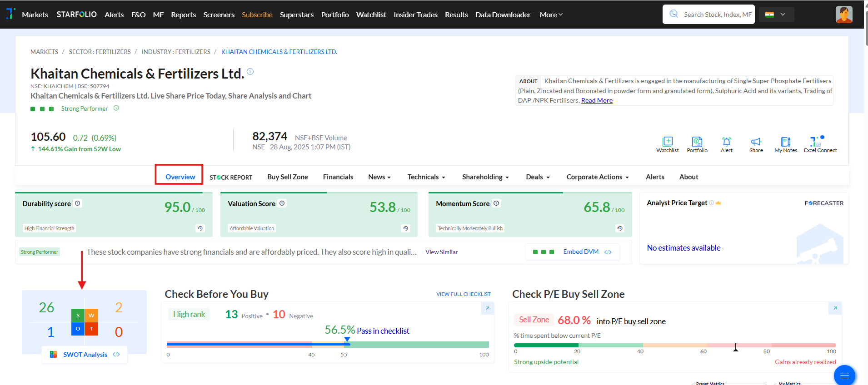Click Read More in About section
868x385 pixels.
click(x=597, y=100)
